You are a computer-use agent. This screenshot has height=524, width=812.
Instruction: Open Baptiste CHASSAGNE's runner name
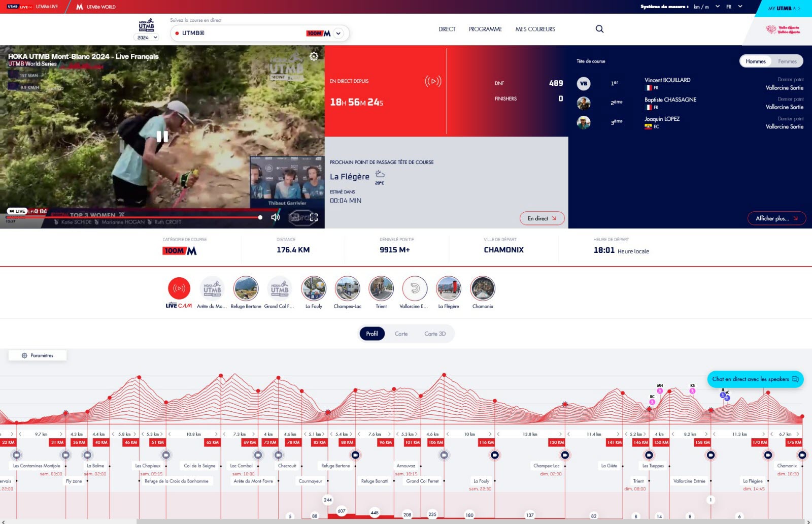[670, 100]
